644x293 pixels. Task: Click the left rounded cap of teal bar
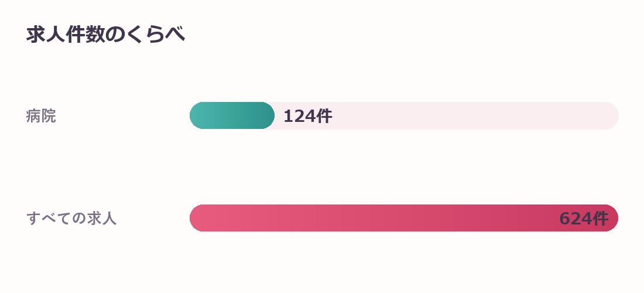pos(197,115)
